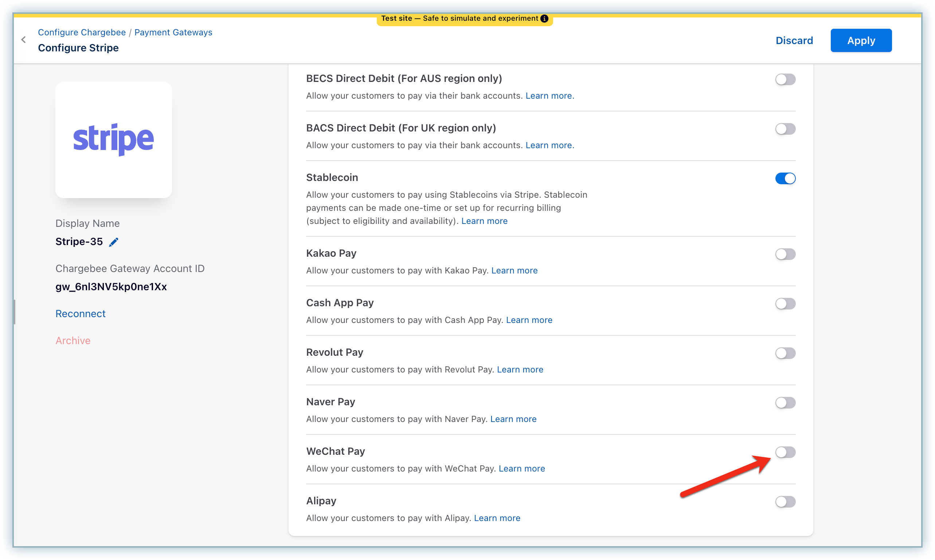Disable the Stablecoin toggle
This screenshot has width=935, height=560.
pyautogui.click(x=785, y=178)
